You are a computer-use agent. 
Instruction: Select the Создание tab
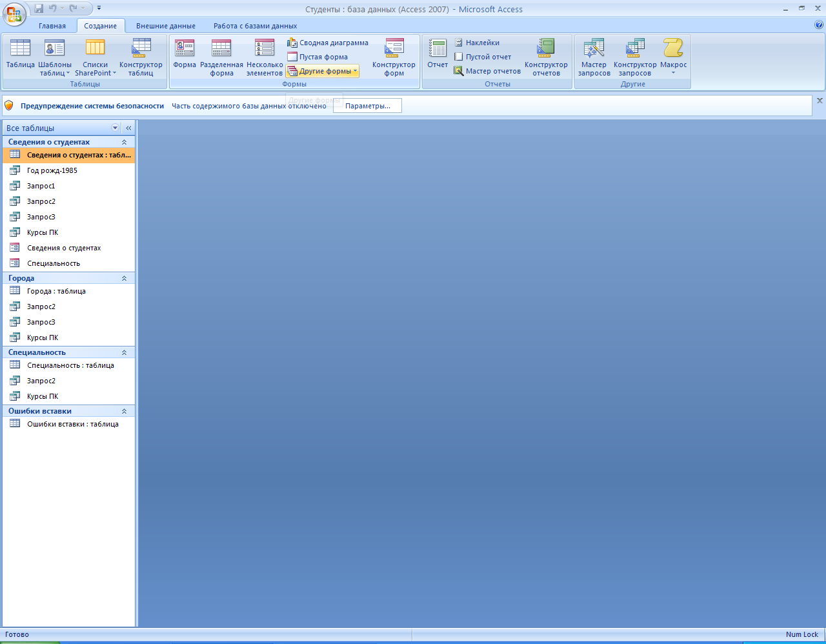101,26
